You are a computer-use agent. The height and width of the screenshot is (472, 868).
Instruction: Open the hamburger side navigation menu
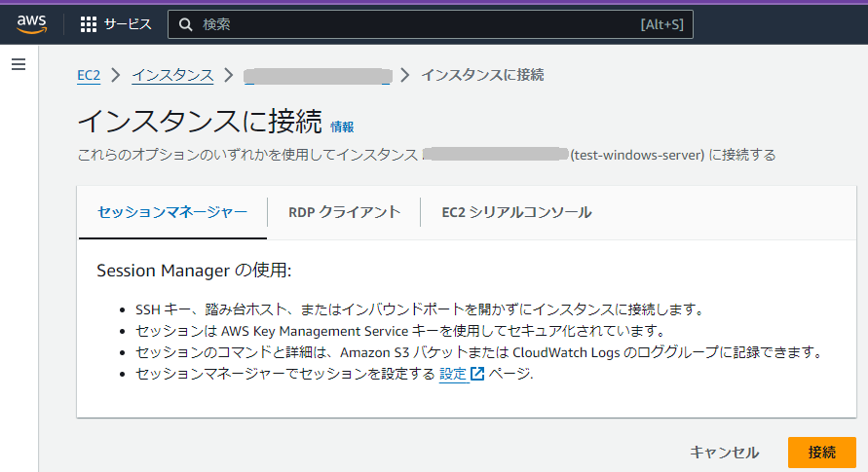(19, 64)
